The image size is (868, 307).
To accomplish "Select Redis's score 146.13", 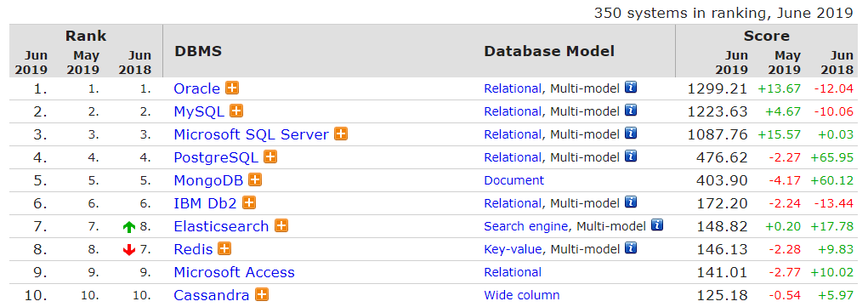I will 722,249.
